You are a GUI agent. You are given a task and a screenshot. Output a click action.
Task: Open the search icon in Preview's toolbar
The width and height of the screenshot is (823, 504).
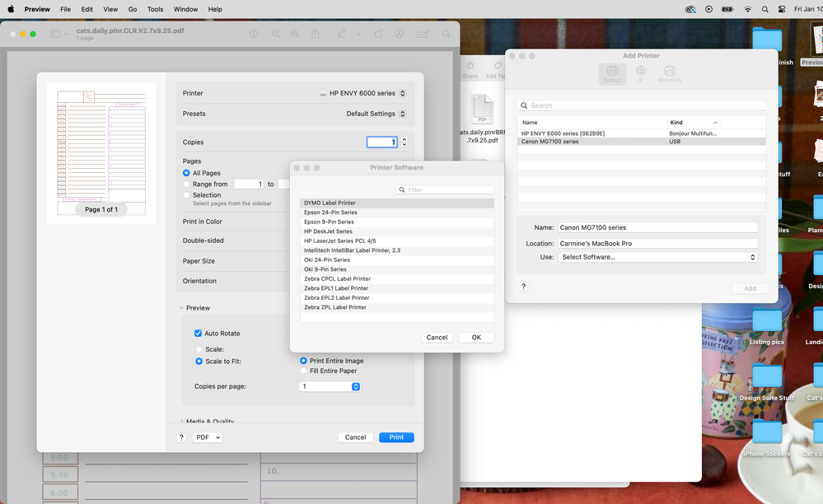[x=447, y=34]
